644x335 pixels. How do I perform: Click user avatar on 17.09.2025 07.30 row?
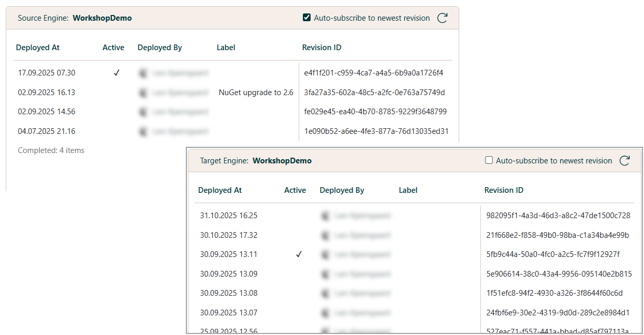(143, 73)
